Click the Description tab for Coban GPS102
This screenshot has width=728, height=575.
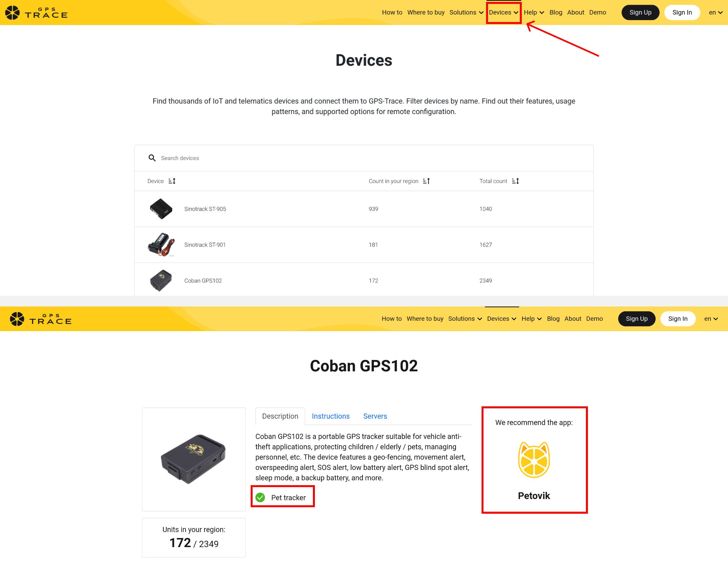coord(280,416)
